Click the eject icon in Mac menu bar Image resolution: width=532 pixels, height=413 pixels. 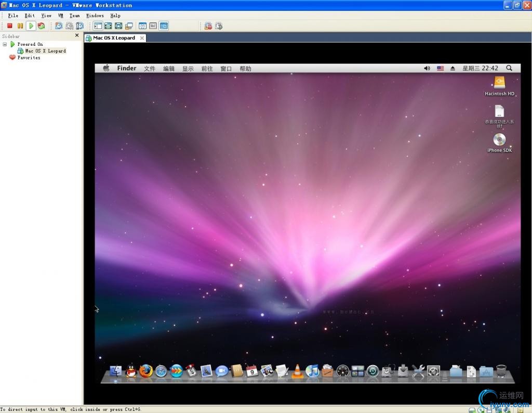(x=453, y=68)
